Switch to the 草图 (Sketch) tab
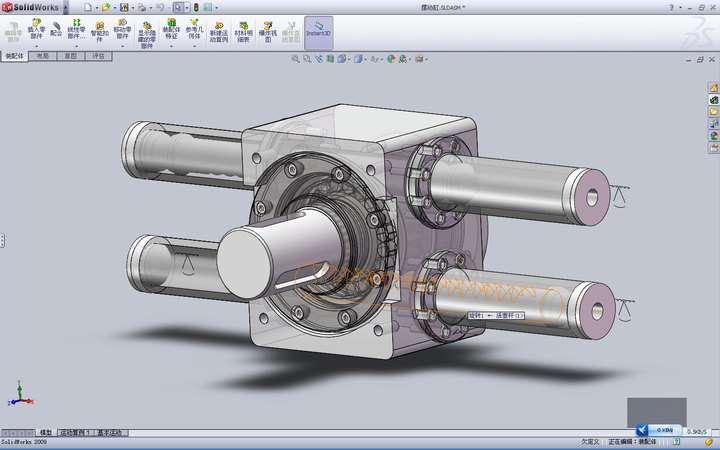Image resolution: width=720 pixels, height=450 pixels. coord(70,56)
